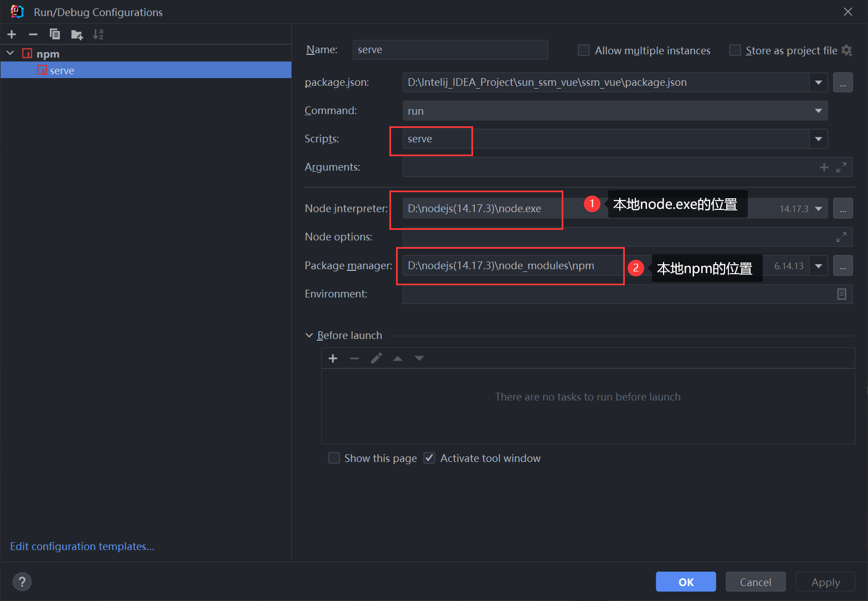The height and width of the screenshot is (601, 868).
Task: Open the Help question mark
Action: tap(22, 582)
